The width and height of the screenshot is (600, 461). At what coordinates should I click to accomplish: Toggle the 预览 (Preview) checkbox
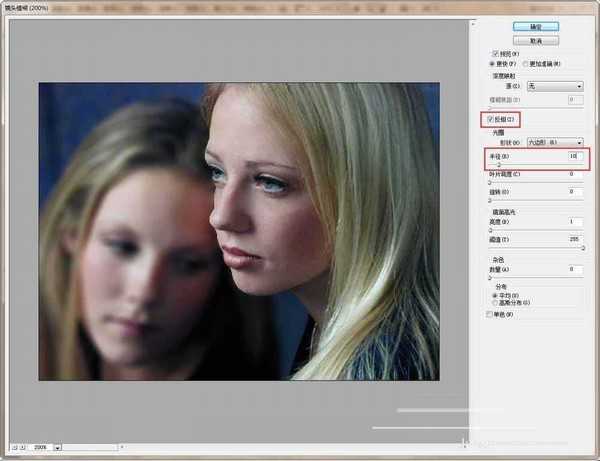(x=496, y=54)
